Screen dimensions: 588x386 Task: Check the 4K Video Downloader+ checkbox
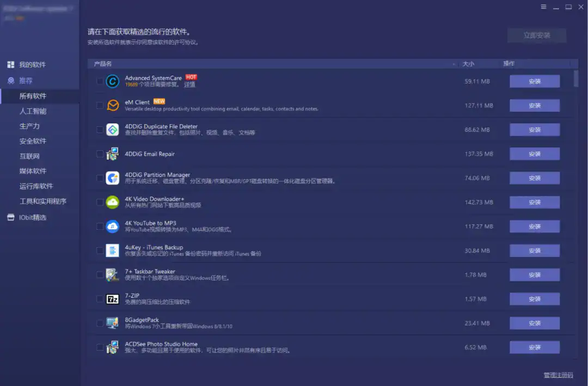(100, 202)
